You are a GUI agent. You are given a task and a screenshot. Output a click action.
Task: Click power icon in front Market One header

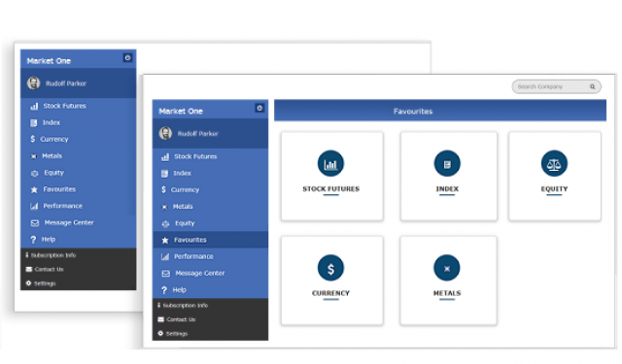(259, 108)
